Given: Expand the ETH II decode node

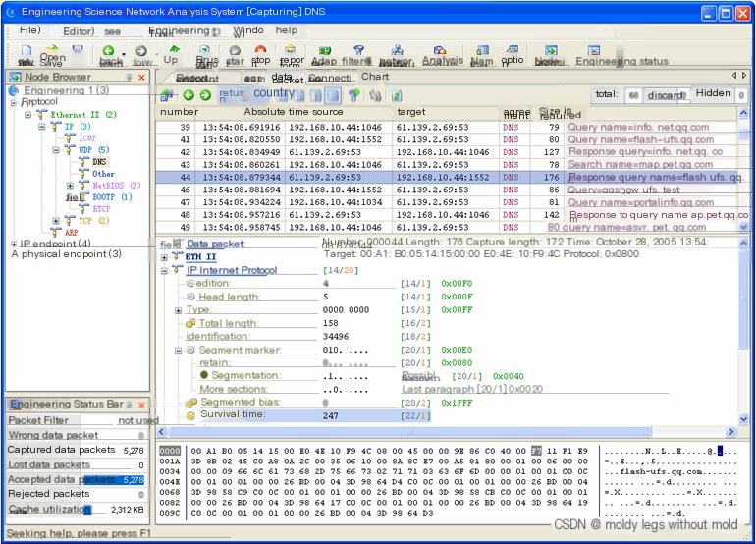Looking at the screenshot, I should [164, 257].
